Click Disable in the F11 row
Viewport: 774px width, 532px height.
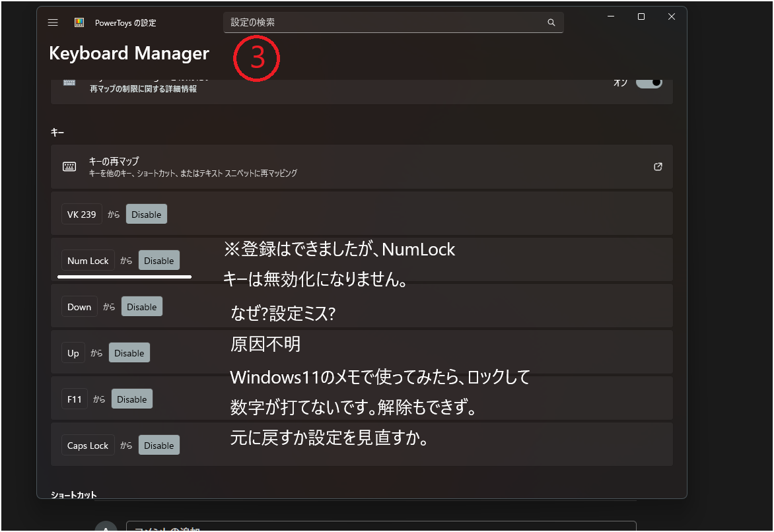(132, 399)
